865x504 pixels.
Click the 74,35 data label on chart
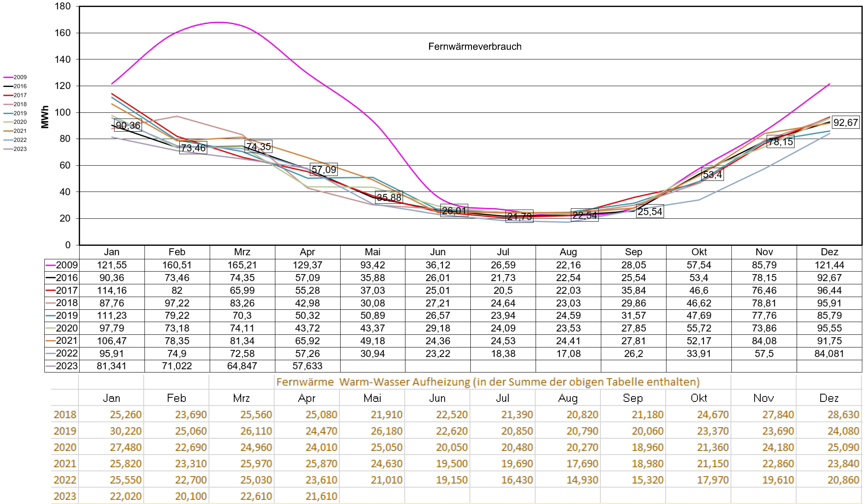coord(258,146)
